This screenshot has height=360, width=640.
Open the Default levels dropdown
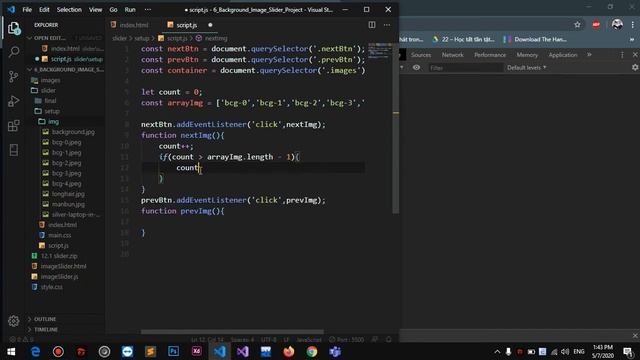[x=526, y=68]
